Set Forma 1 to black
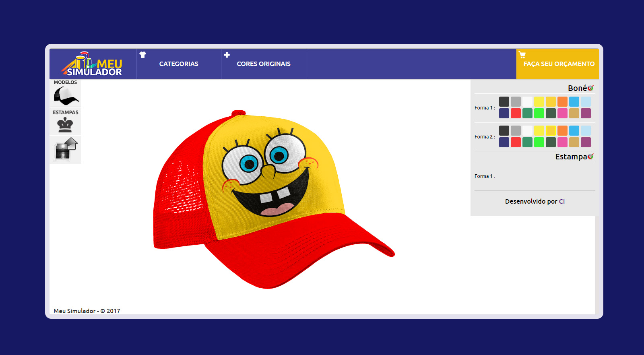This screenshot has width=644, height=355. [504, 101]
